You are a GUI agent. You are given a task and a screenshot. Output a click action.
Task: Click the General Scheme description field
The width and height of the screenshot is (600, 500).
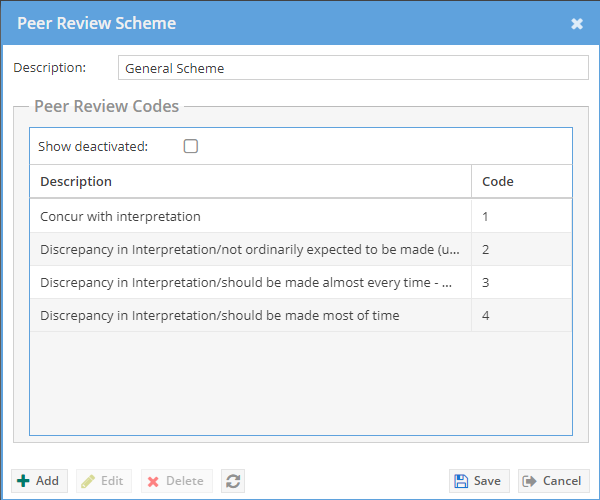(x=353, y=68)
